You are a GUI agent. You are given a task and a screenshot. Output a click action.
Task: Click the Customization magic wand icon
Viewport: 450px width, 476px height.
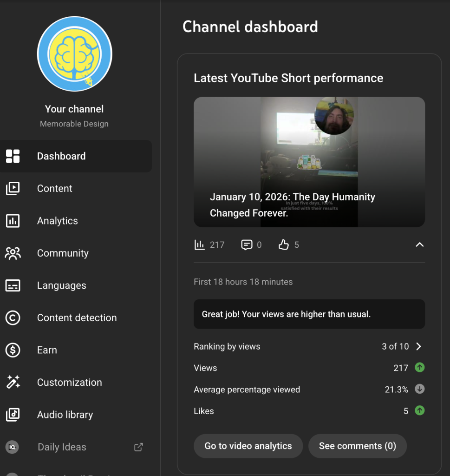point(13,383)
